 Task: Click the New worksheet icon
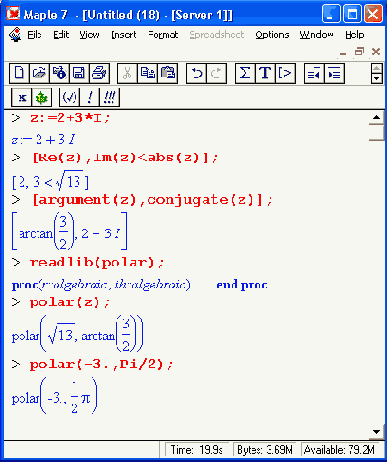[19, 73]
